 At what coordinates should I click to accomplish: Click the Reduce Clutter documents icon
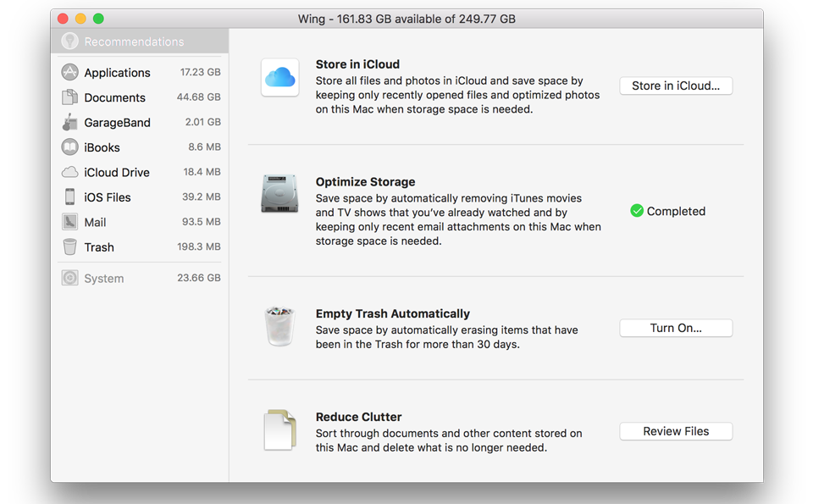(x=279, y=430)
